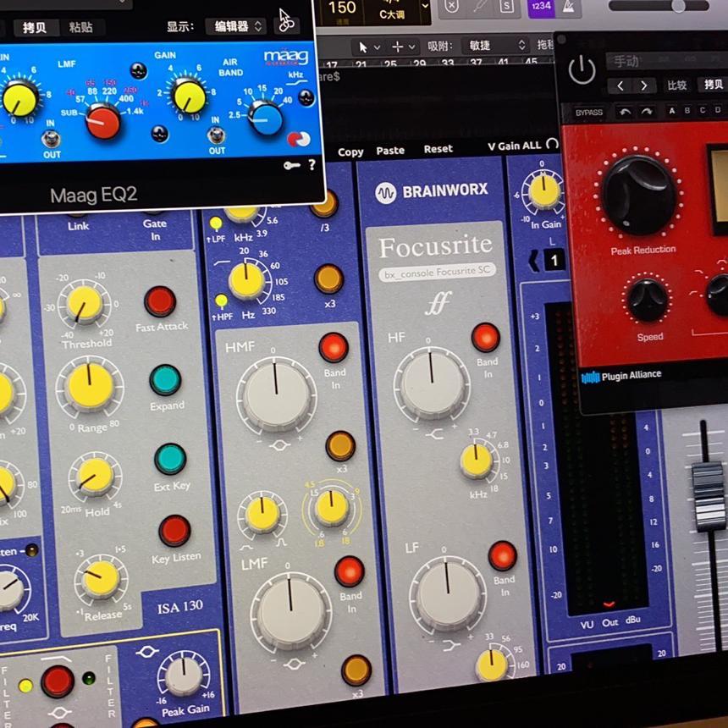The height and width of the screenshot is (728, 728).
Task: Click Paste in the bx_console top bar
Action: click(x=390, y=151)
